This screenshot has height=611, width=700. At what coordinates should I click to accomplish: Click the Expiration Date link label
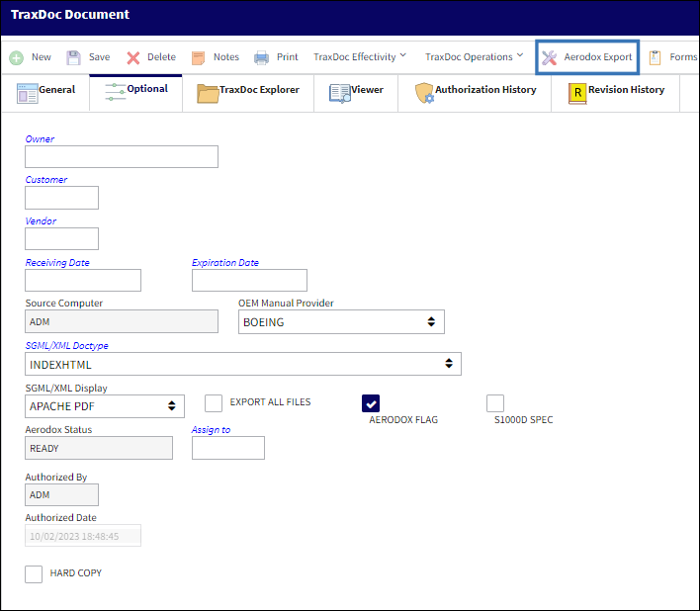(225, 262)
